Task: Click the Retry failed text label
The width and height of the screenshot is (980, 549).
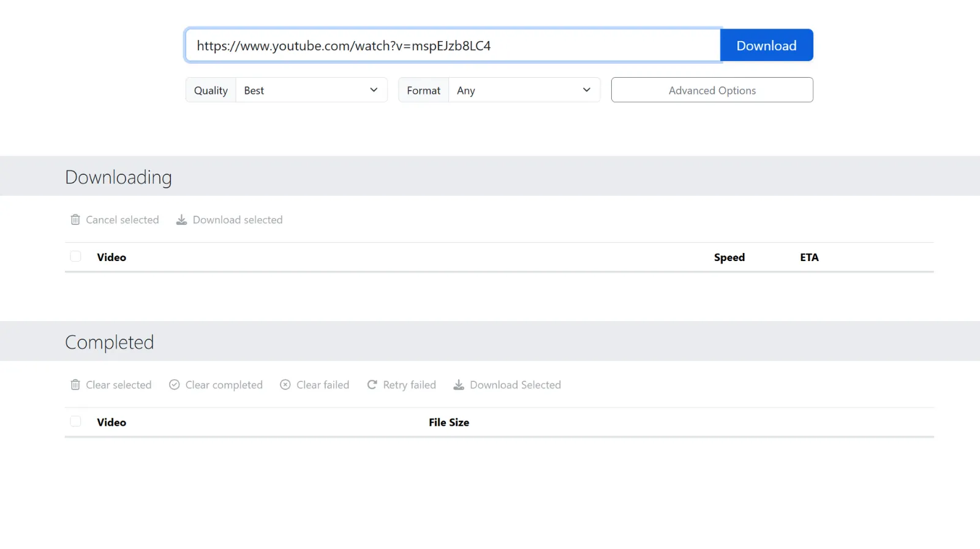Action: click(409, 385)
